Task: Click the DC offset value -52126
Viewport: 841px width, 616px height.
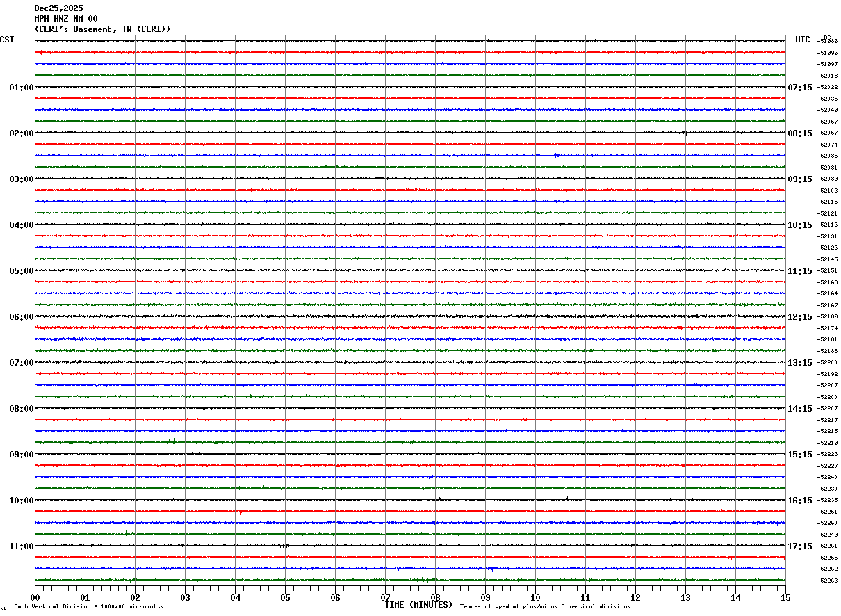Action: (x=827, y=248)
